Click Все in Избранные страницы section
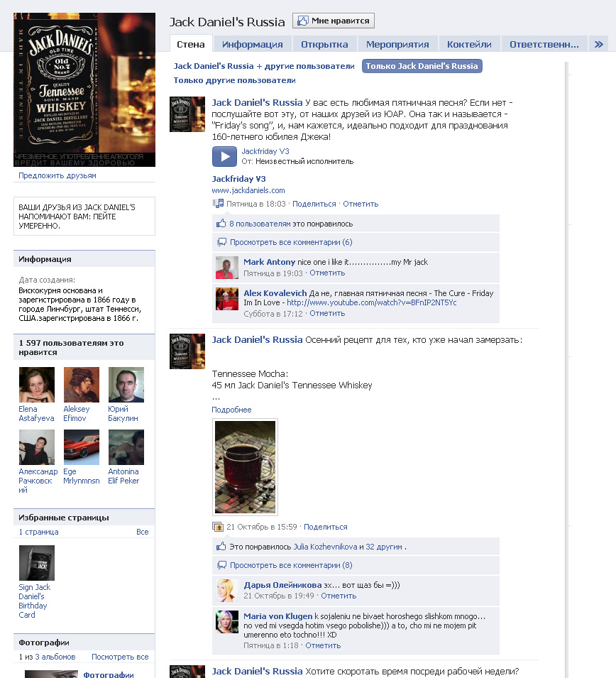616x678 pixels. (x=142, y=532)
